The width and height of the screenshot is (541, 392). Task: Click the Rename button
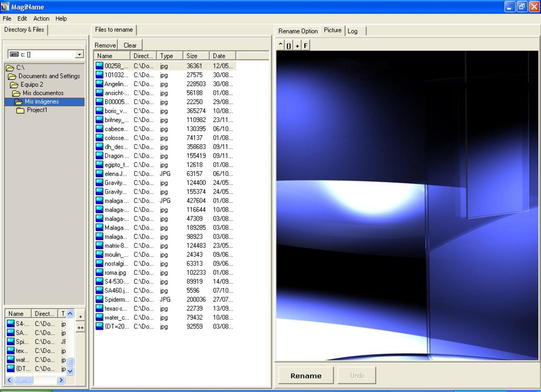306,375
